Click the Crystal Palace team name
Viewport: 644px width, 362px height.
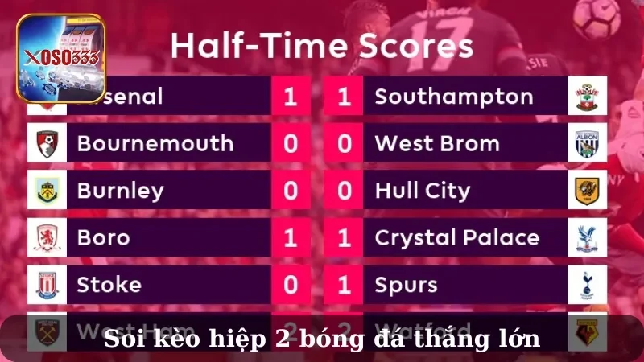456,237
